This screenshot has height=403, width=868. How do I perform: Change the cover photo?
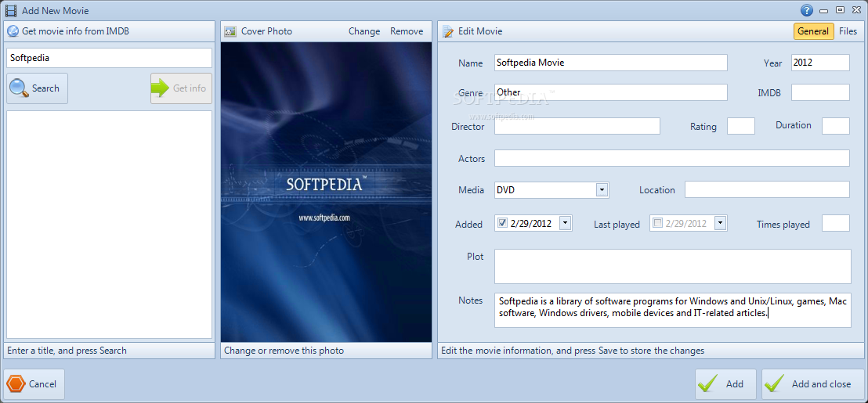pyautogui.click(x=364, y=31)
